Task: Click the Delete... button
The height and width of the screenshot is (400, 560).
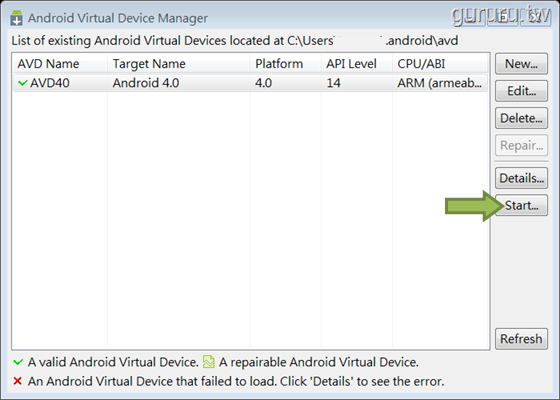Action: [x=521, y=118]
